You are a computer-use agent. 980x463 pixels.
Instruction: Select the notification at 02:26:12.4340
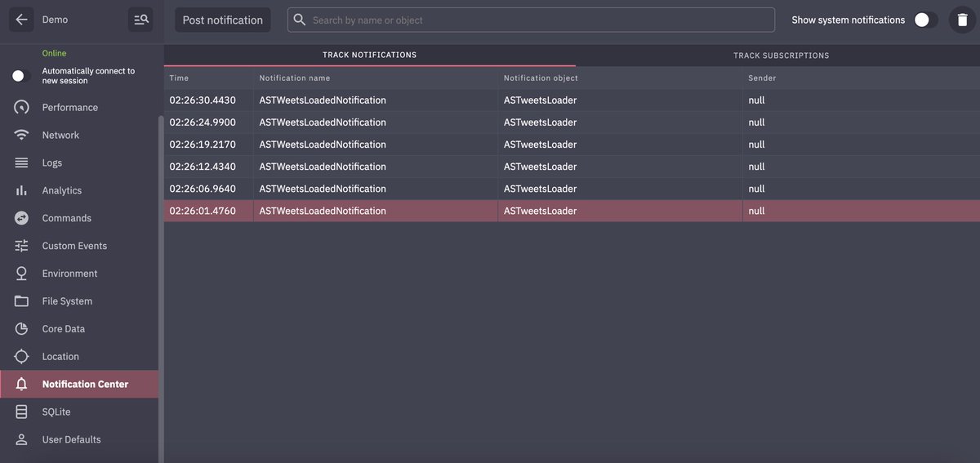572,167
